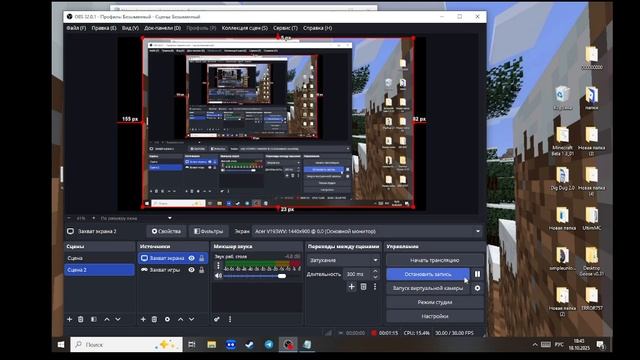The height and width of the screenshot is (360, 640).
Task: Enable Режим студии
Action: pos(435,302)
